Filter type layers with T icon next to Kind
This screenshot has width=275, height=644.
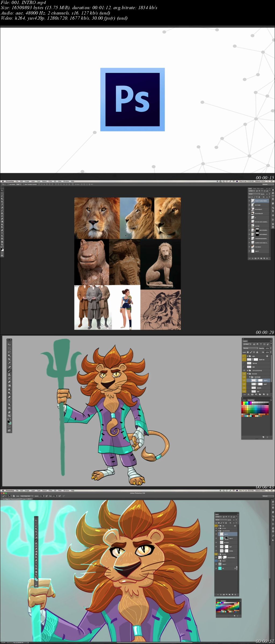pyautogui.click(x=261, y=344)
